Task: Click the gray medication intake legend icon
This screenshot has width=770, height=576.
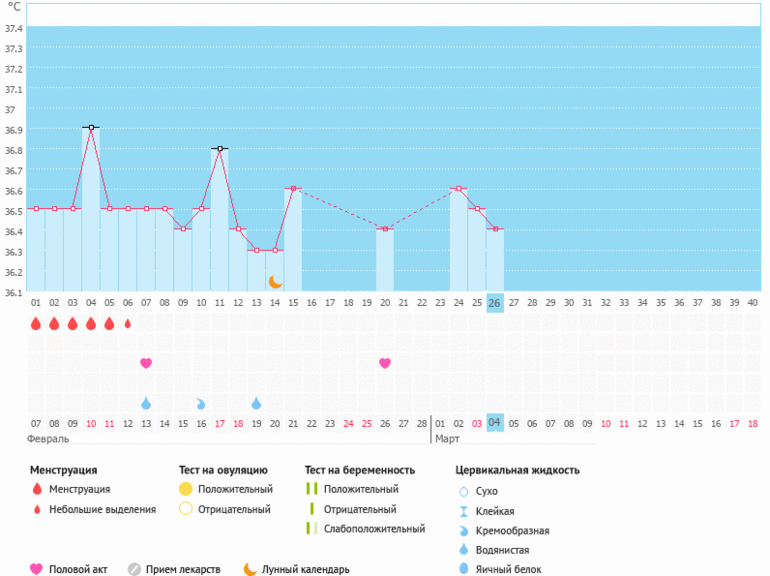Action: coord(134,570)
